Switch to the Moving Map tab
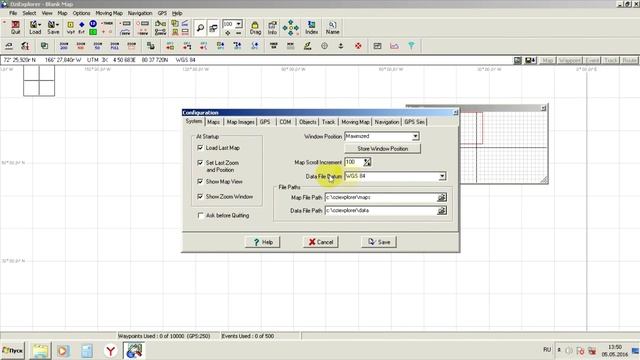This screenshot has height=360, width=640. click(355, 122)
